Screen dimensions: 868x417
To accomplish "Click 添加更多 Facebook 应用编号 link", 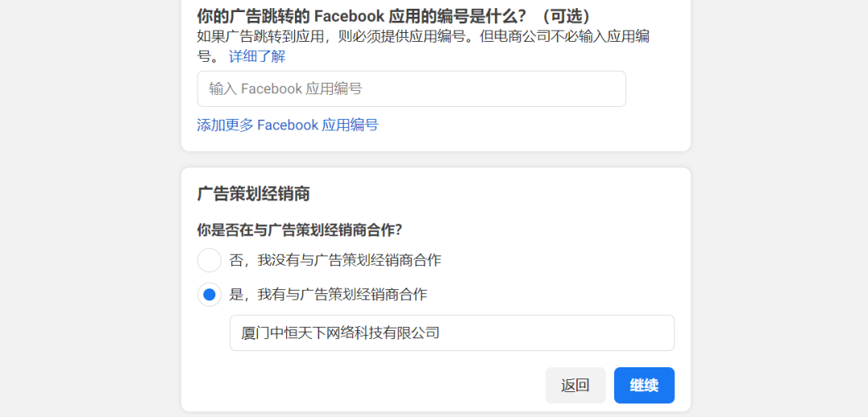I will tap(287, 125).
